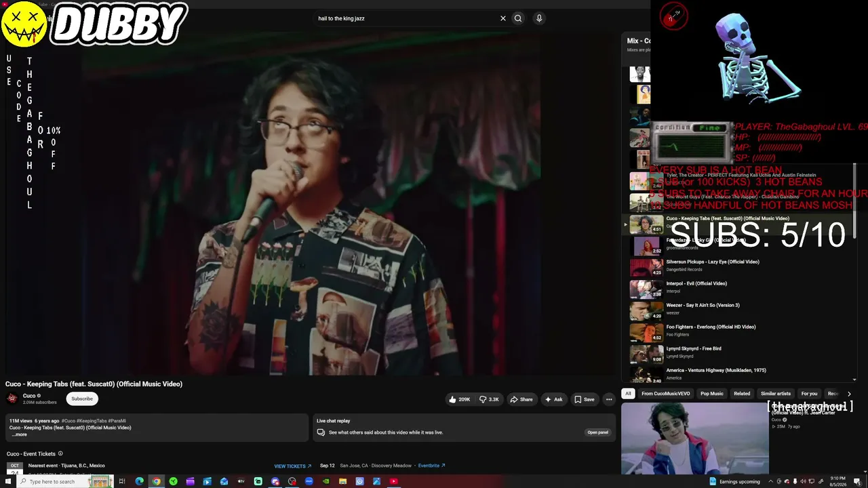Open Zoom from the taskbar

[309, 481]
